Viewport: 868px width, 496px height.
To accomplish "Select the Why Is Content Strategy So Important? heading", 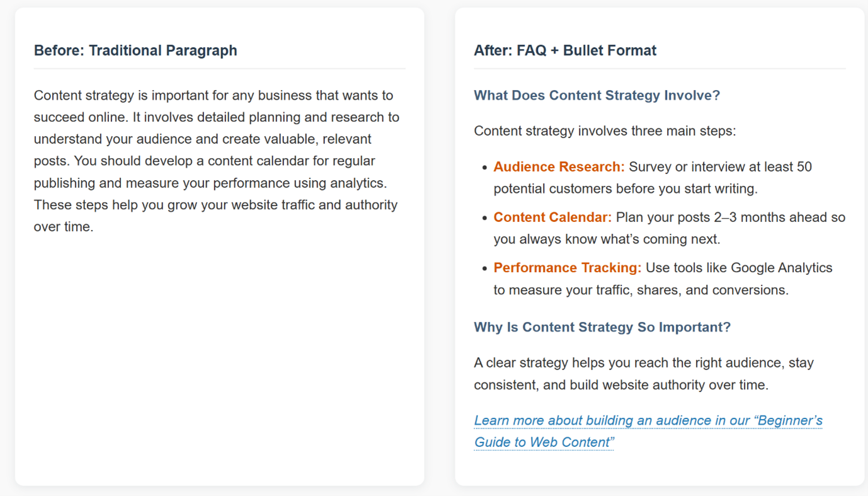I will (x=602, y=327).
